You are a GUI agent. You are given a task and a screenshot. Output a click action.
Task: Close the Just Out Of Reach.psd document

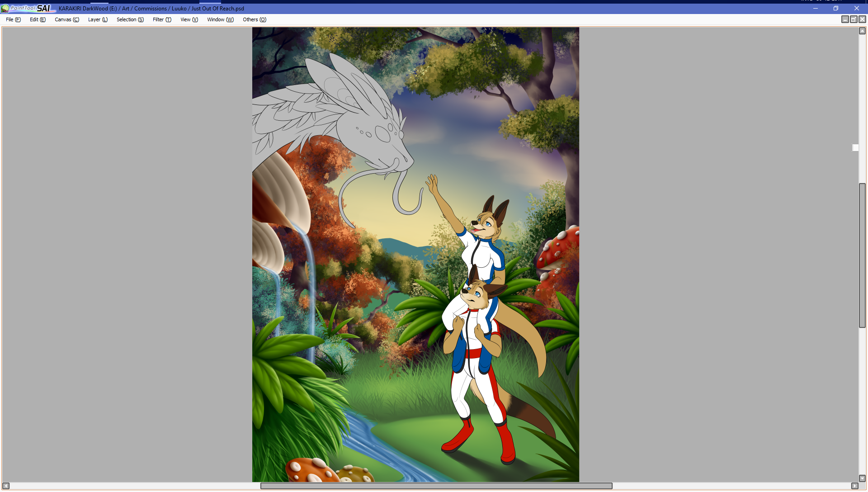[862, 19]
